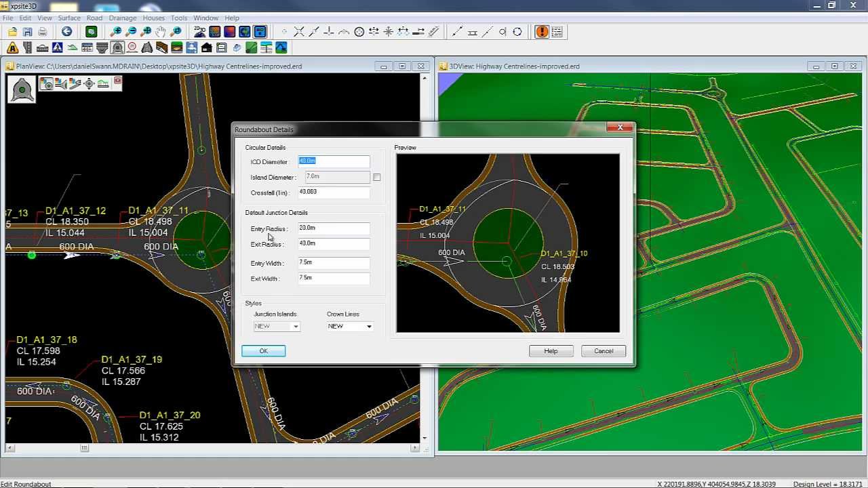Click the zoom out magnifier icon
Screen dimensions: 868x488
coord(131,32)
